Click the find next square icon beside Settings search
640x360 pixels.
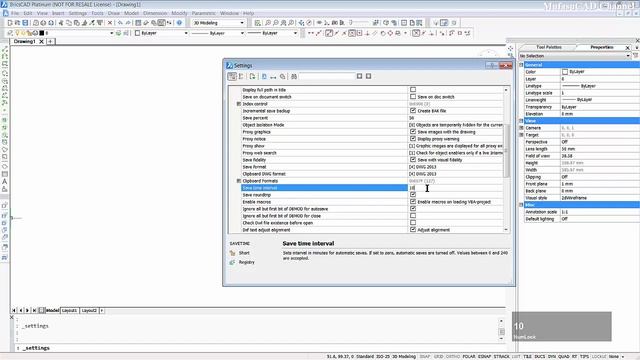(x=368, y=76)
